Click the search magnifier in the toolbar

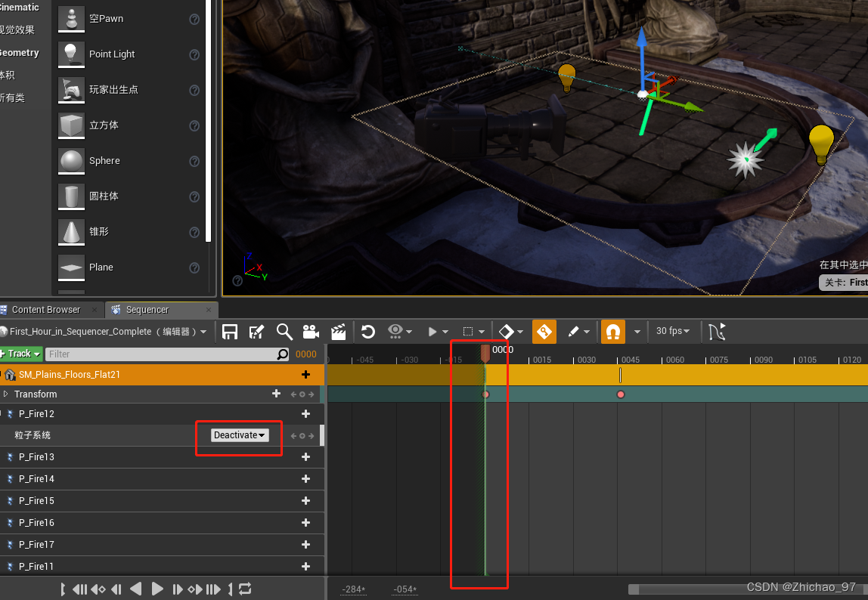click(284, 331)
